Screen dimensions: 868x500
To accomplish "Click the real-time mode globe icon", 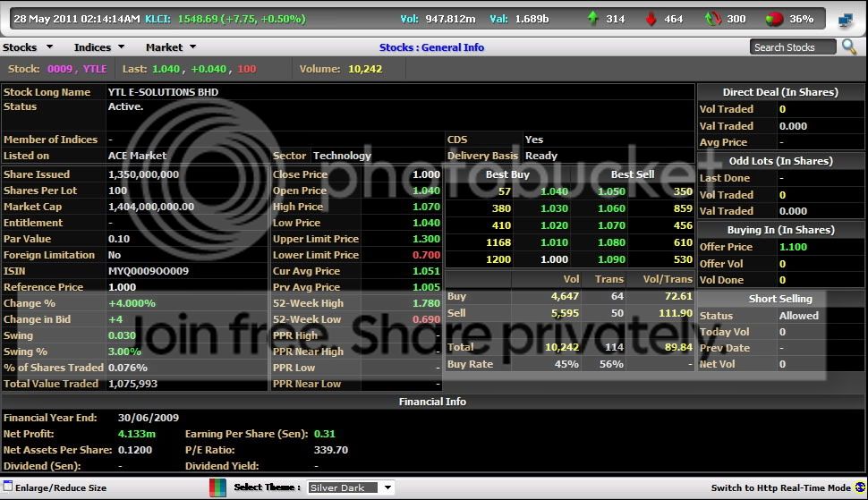I will tap(860, 487).
